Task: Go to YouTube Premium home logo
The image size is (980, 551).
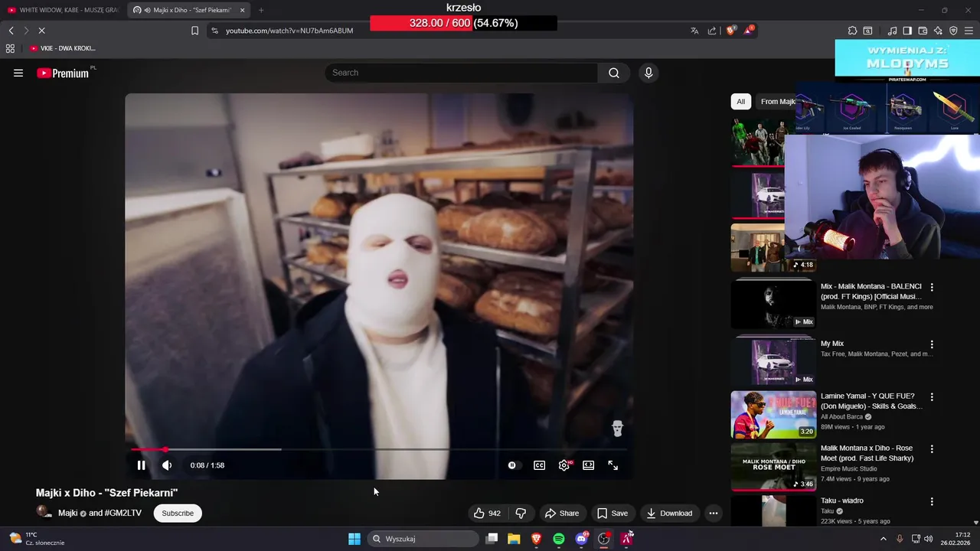Action: (x=63, y=73)
